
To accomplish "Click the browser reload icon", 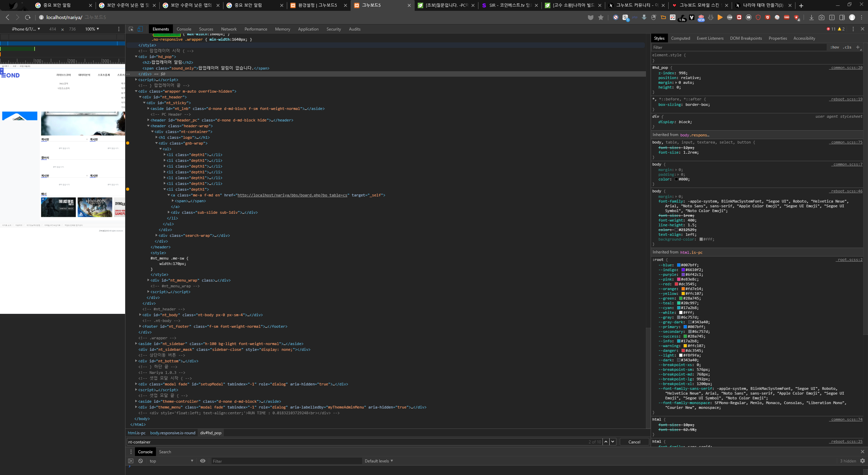I will 28,17.
